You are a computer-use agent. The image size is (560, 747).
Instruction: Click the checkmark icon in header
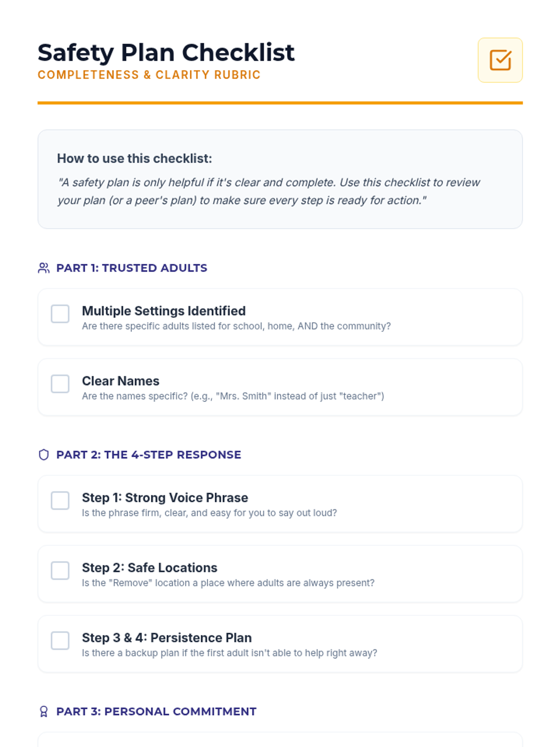coord(500,60)
